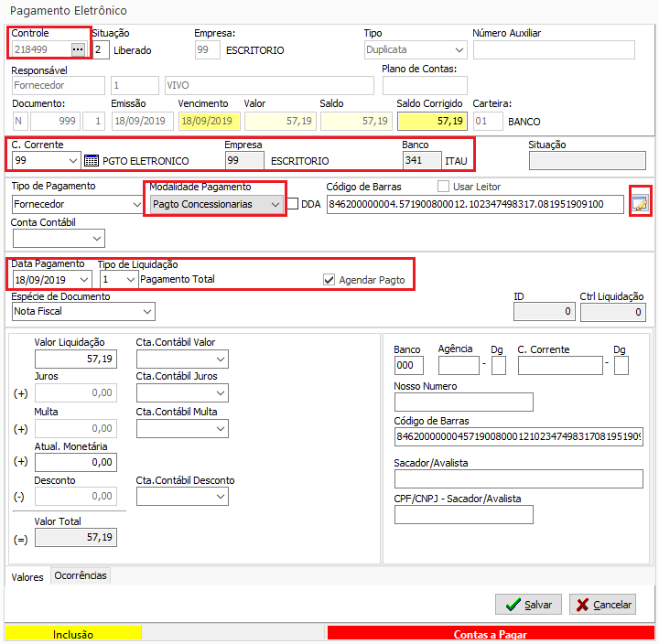659x644 pixels.
Task: Click Banco 341 field
Action: pos(422,160)
